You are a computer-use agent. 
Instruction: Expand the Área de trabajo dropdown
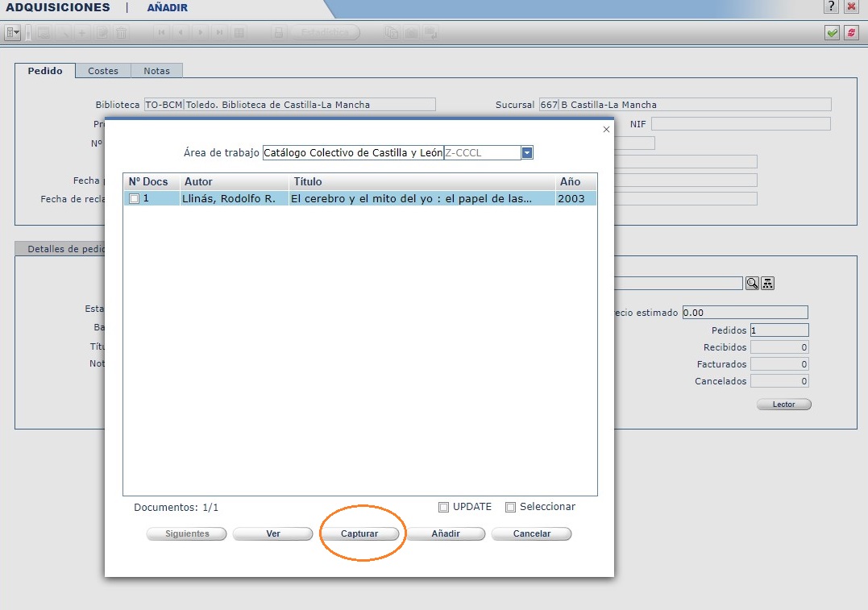(527, 152)
